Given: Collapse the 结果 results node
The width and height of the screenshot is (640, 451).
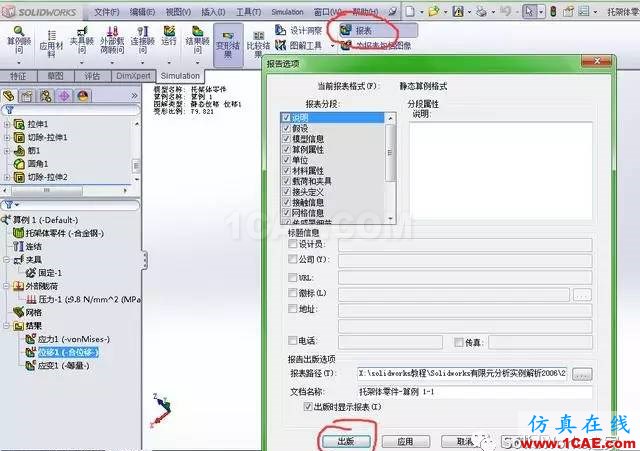Looking at the screenshot, I should [x=7, y=326].
